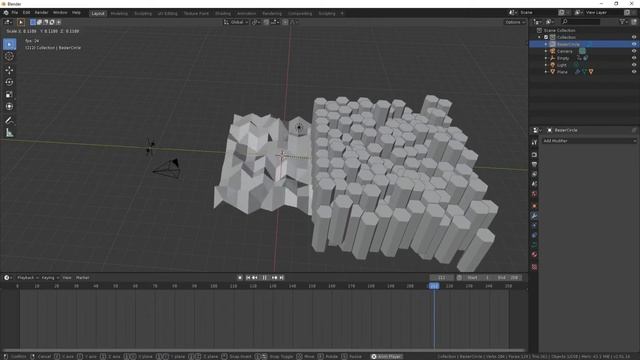640x360 pixels.
Task: Select the Plane row in outliner
Action: [x=584, y=72]
